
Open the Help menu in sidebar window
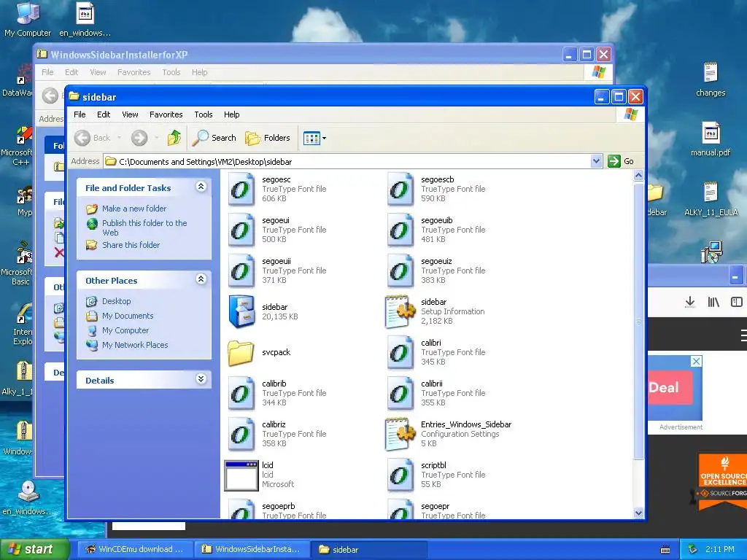point(231,114)
